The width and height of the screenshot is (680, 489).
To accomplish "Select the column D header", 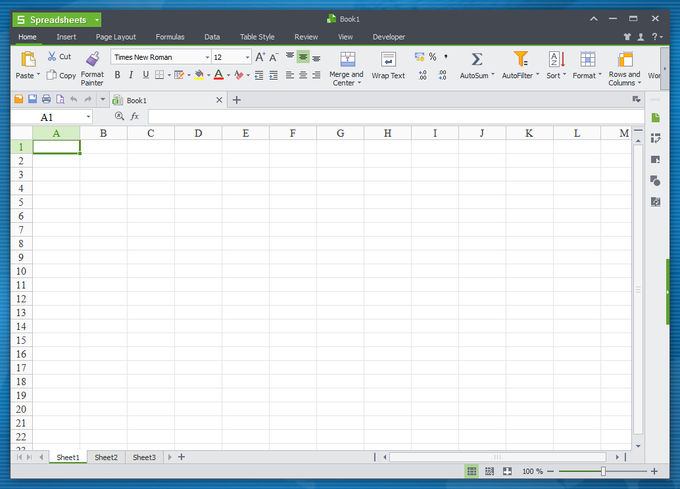I will point(198,133).
